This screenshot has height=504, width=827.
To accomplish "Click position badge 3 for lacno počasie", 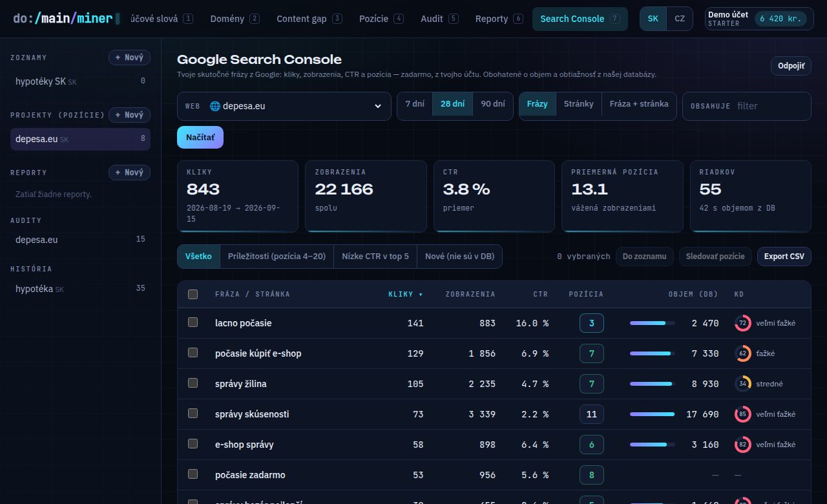I will (592, 323).
